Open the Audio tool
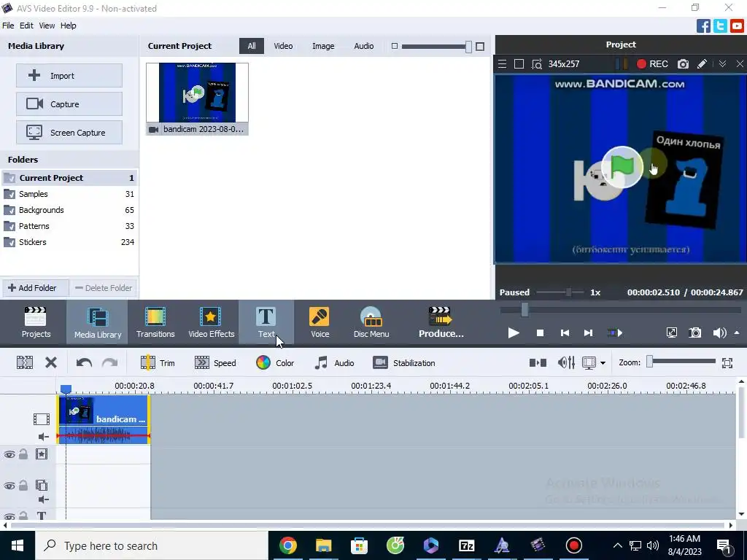Screen dimensions: 747x560 (x=334, y=363)
